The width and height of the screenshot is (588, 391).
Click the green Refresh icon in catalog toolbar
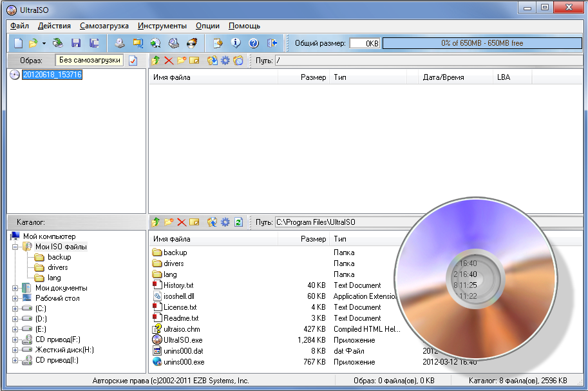(238, 222)
